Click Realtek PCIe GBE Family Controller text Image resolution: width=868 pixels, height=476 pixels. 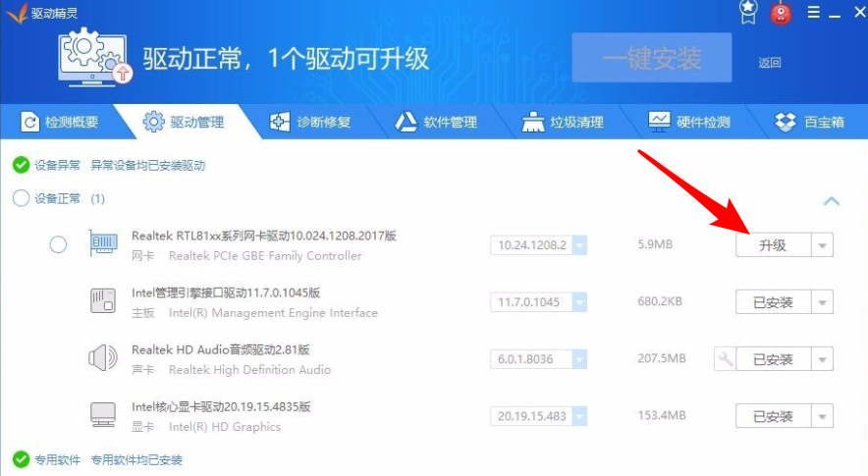point(265,256)
